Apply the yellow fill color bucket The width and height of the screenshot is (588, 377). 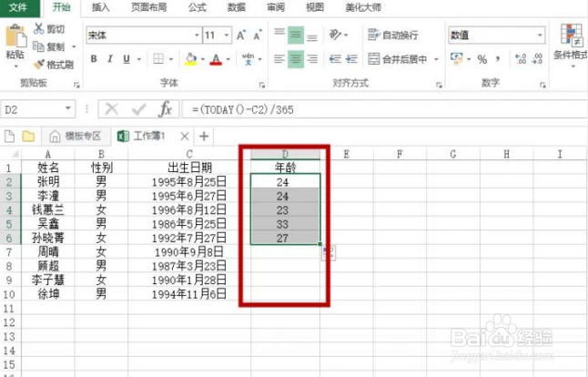[x=191, y=59]
